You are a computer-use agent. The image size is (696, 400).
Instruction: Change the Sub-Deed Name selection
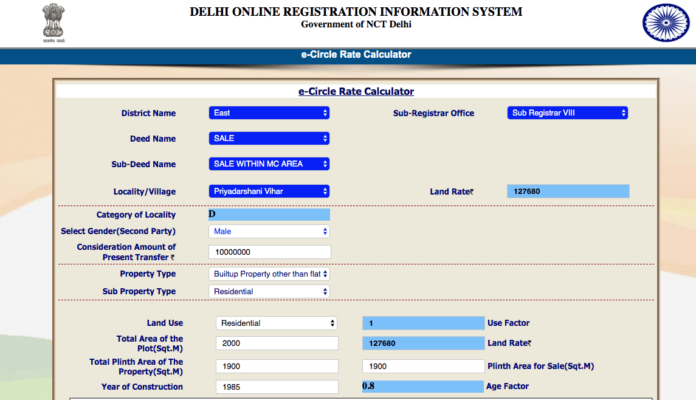pyautogui.click(x=269, y=163)
